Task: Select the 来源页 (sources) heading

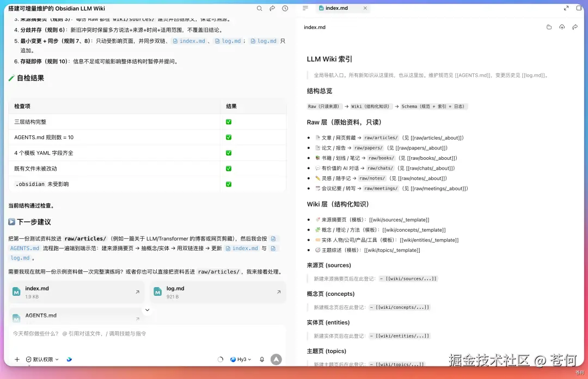Action: tap(329, 265)
